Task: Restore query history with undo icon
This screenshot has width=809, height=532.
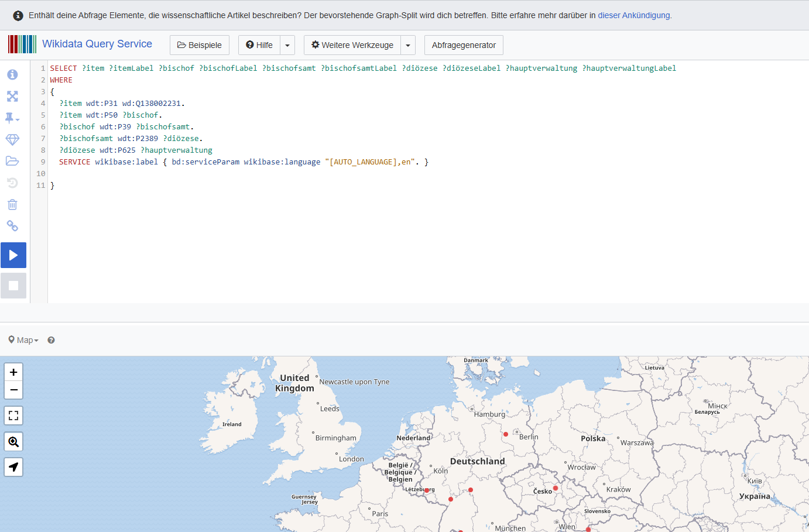Action: pyautogui.click(x=12, y=183)
